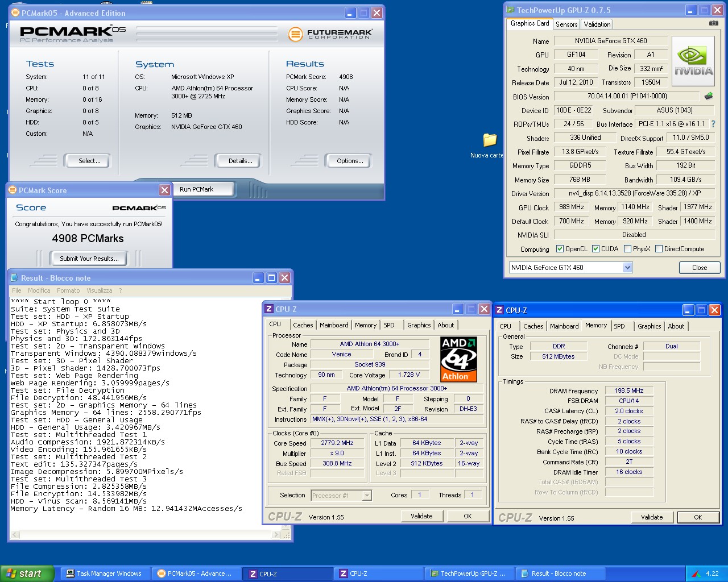This screenshot has width=728, height=582.
Task: Click the Notepad horizontal scrollbar left arrow
Action: coord(15,535)
